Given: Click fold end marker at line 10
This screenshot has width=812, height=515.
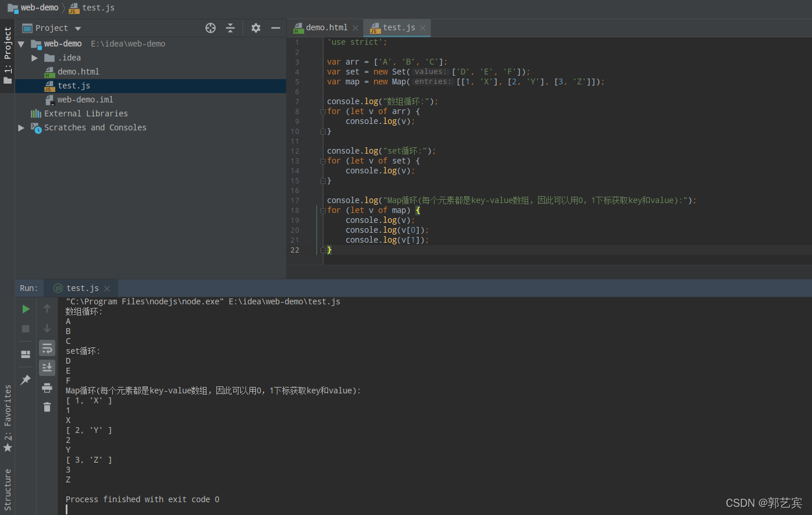Looking at the screenshot, I should [323, 132].
